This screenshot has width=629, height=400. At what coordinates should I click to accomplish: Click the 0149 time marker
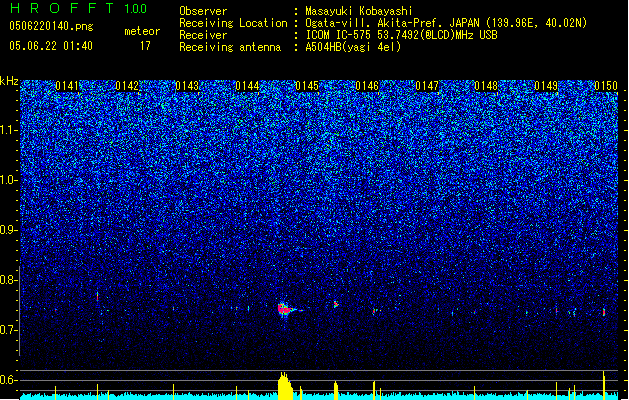546,86
